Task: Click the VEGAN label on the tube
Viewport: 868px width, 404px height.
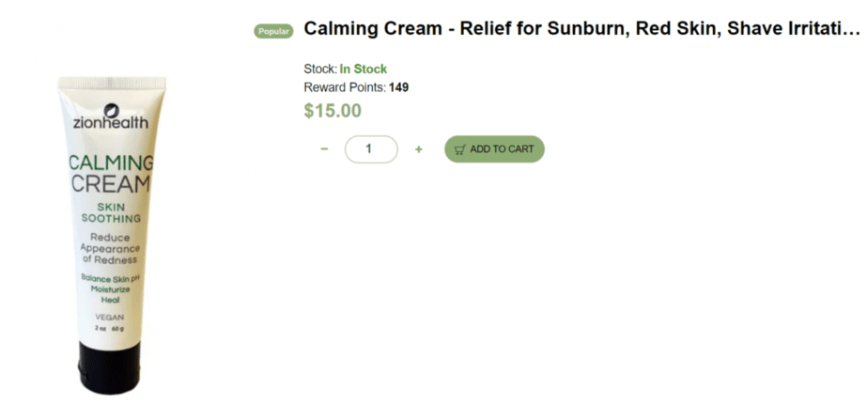Action: coord(110,318)
